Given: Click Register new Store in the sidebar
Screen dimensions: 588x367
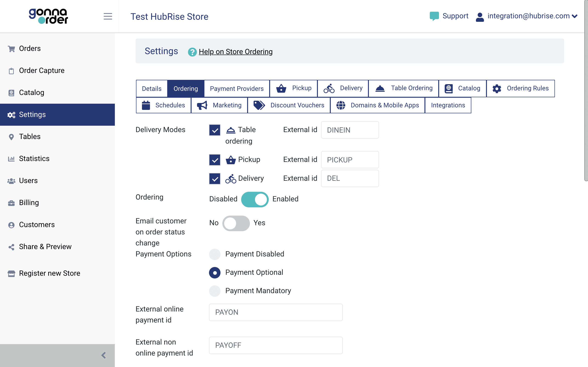Looking at the screenshot, I should click(49, 273).
